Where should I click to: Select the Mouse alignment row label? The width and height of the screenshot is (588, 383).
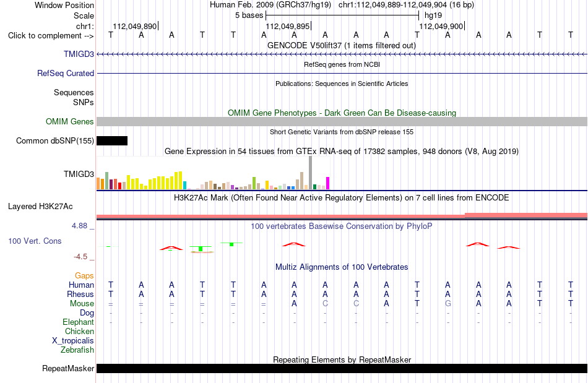82,304
